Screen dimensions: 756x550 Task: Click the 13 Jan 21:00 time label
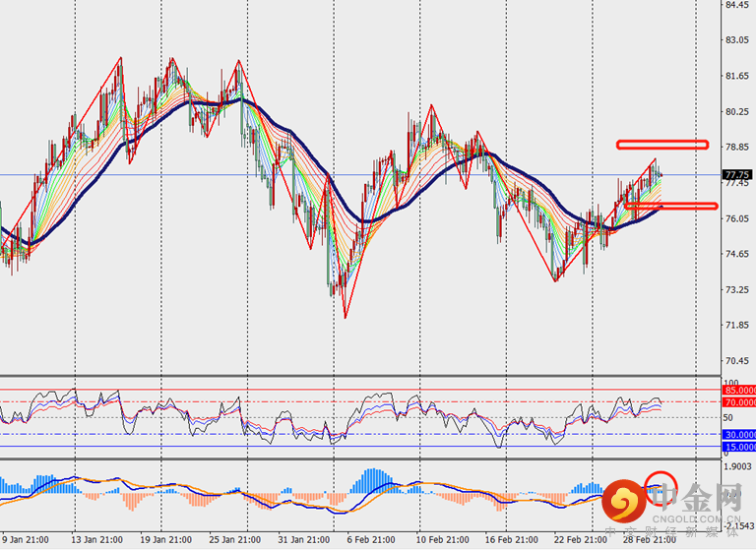95,540
